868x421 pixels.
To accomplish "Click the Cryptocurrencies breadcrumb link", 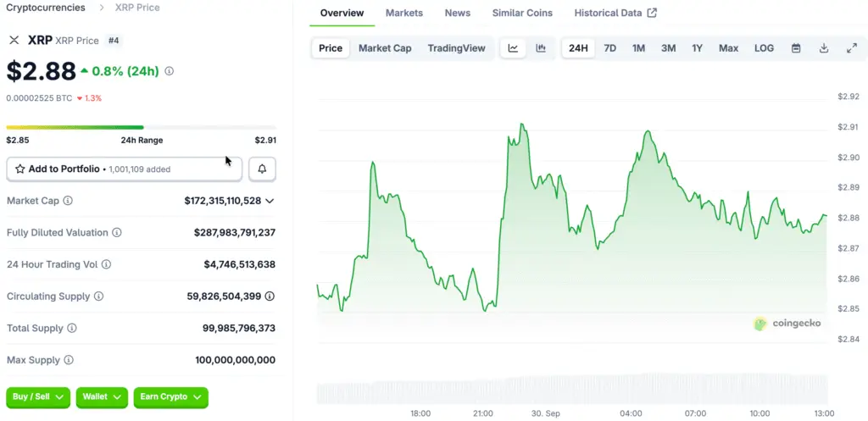I will (46, 8).
